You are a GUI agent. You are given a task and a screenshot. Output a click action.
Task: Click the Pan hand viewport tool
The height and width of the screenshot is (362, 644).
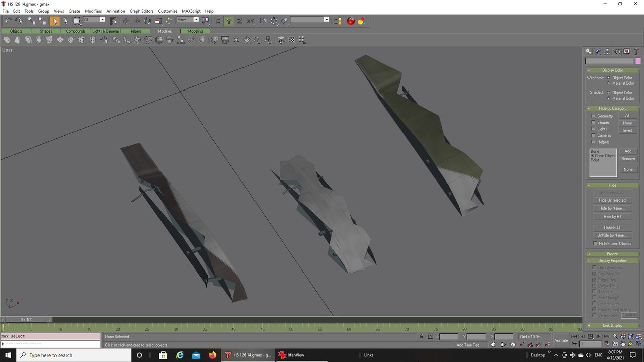coord(623,344)
